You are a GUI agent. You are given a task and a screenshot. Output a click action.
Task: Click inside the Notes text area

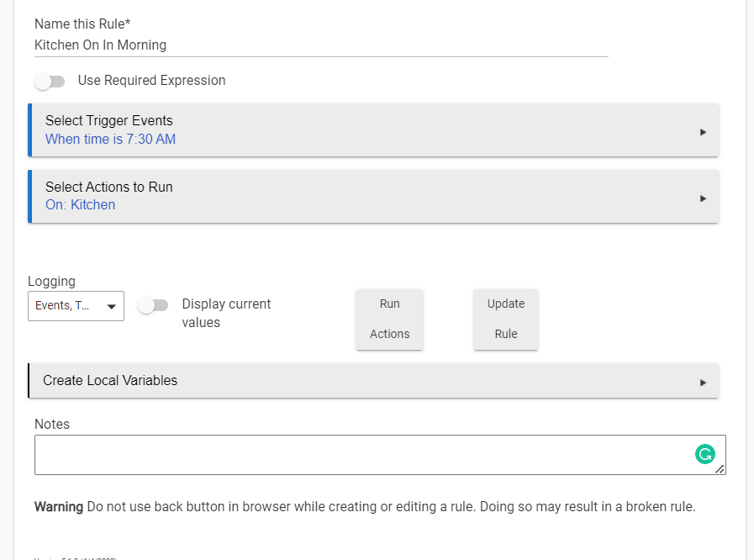point(380,455)
